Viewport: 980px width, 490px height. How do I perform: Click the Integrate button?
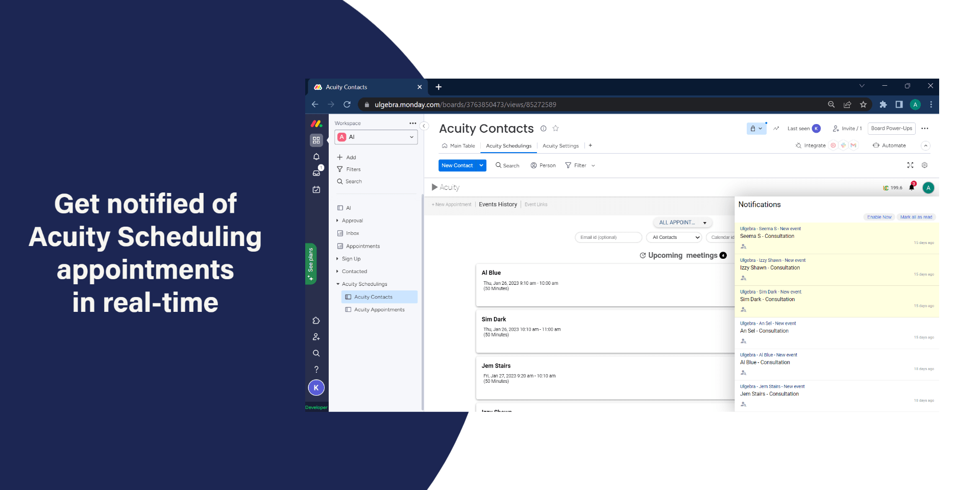[811, 145]
